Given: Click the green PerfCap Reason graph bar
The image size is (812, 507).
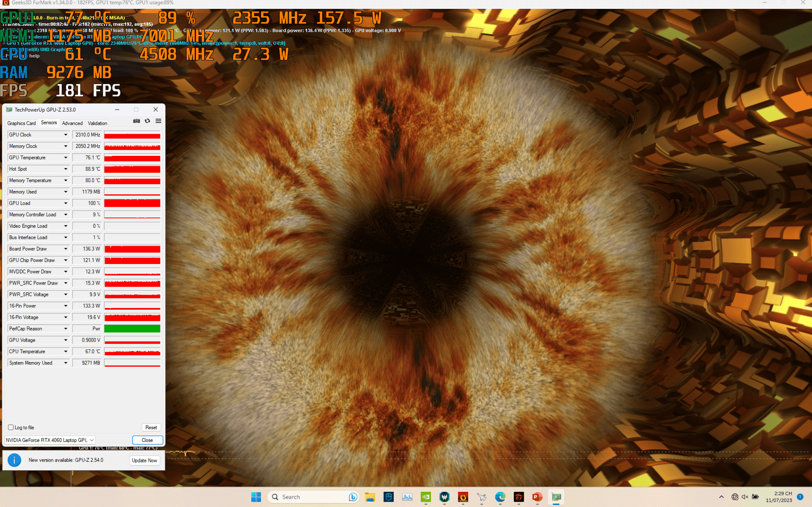Looking at the screenshot, I should (x=132, y=329).
